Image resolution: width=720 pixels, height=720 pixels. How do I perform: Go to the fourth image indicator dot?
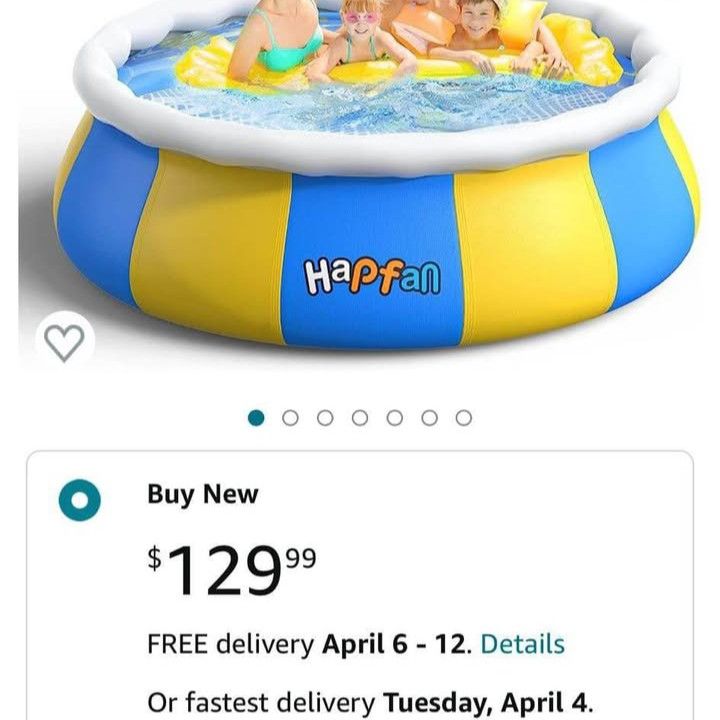click(x=360, y=418)
